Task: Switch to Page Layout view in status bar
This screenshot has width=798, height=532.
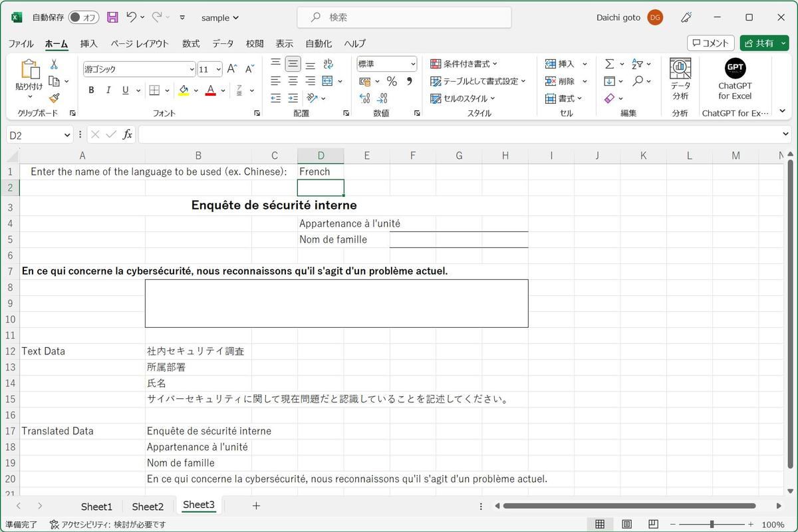Action: (626, 524)
